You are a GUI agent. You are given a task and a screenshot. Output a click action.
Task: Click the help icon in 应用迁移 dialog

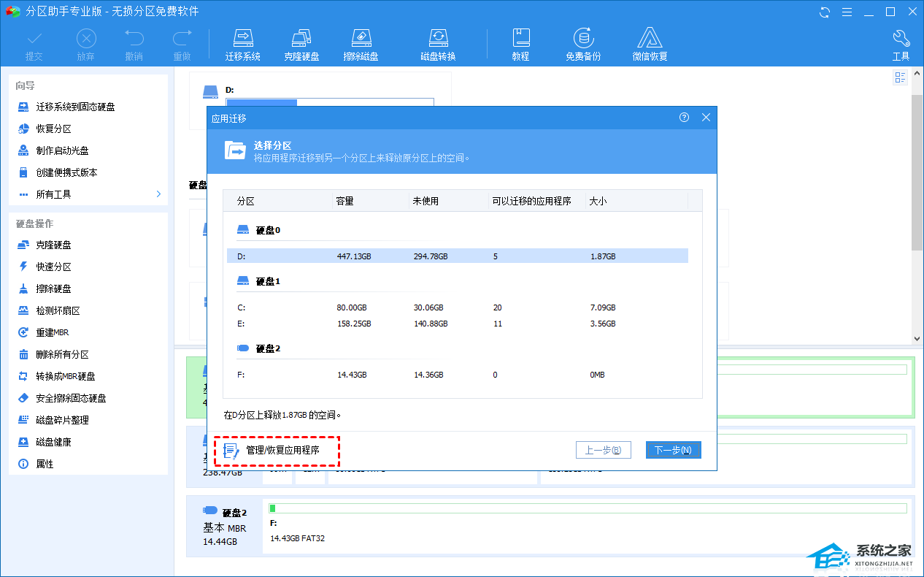click(684, 118)
